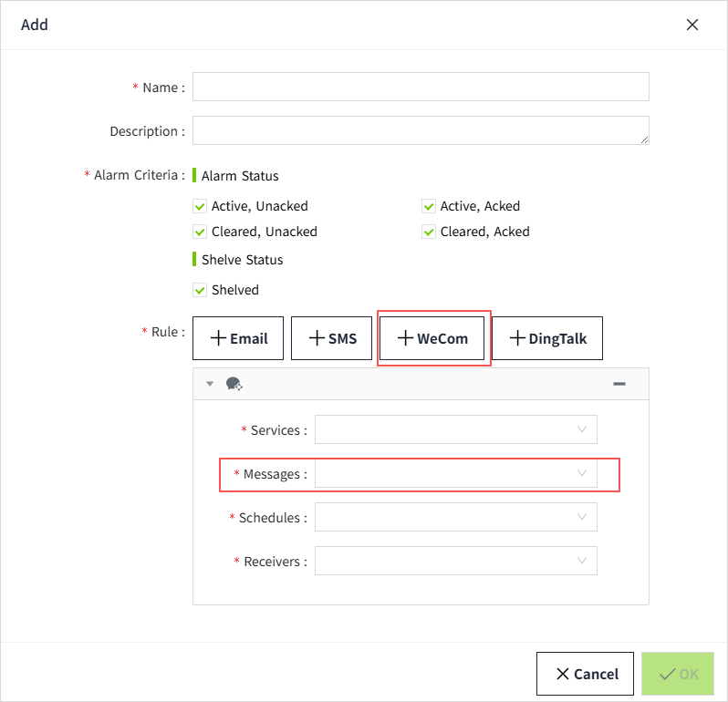Close the Add dialog with X

click(x=692, y=25)
